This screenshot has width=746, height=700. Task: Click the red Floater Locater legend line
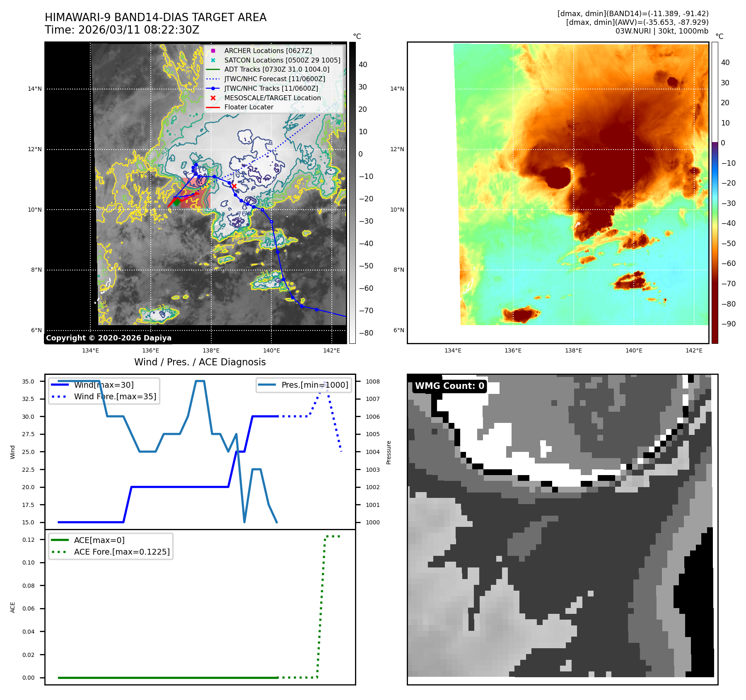[213, 107]
